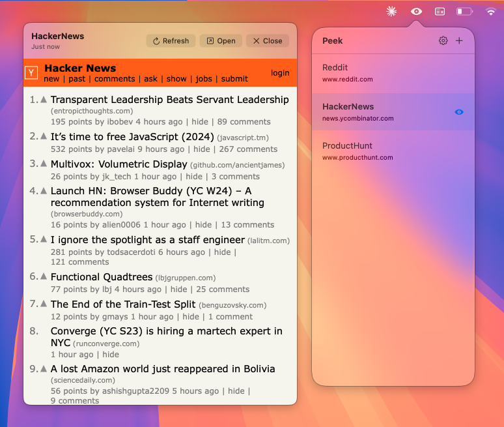Upvote Transparent Leadership Beats Servant Leadership
Viewport: 504px width, 427px height.
[x=44, y=100]
